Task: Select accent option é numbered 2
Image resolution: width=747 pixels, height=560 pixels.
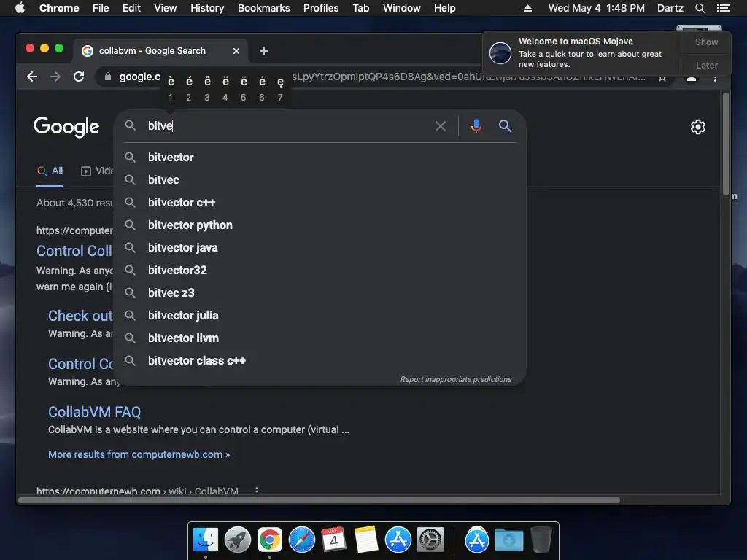Action: pos(189,88)
